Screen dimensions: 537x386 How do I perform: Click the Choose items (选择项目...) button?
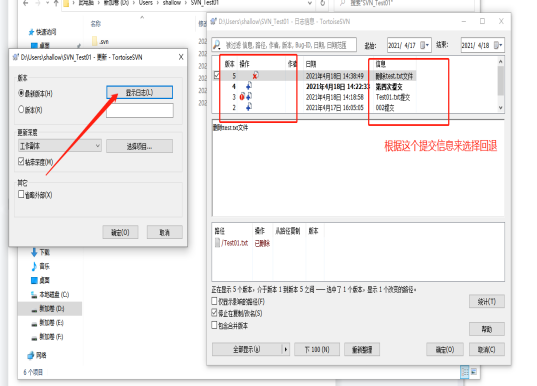(x=139, y=146)
